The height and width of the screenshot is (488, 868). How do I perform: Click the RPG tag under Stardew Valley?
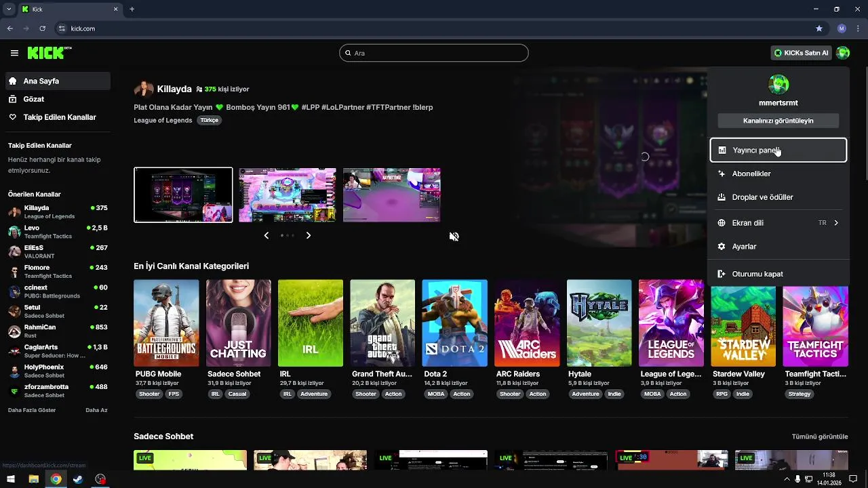[722, 394]
